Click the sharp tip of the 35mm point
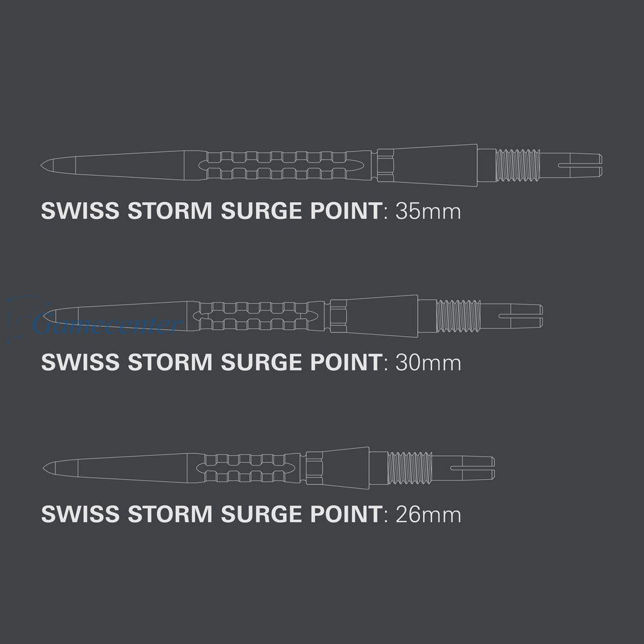644x644 pixels. coord(45,165)
